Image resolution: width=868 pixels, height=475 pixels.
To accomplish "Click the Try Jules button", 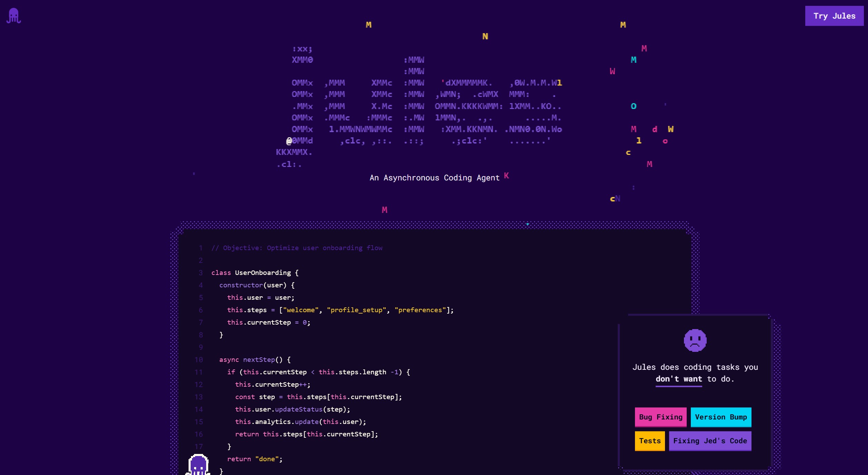I will click(x=834, y=16).
